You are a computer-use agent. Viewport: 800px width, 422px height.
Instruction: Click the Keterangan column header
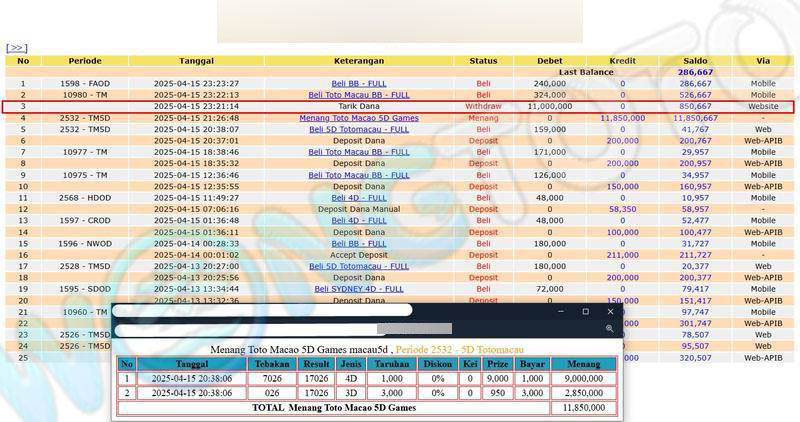[x=358, y=60]
